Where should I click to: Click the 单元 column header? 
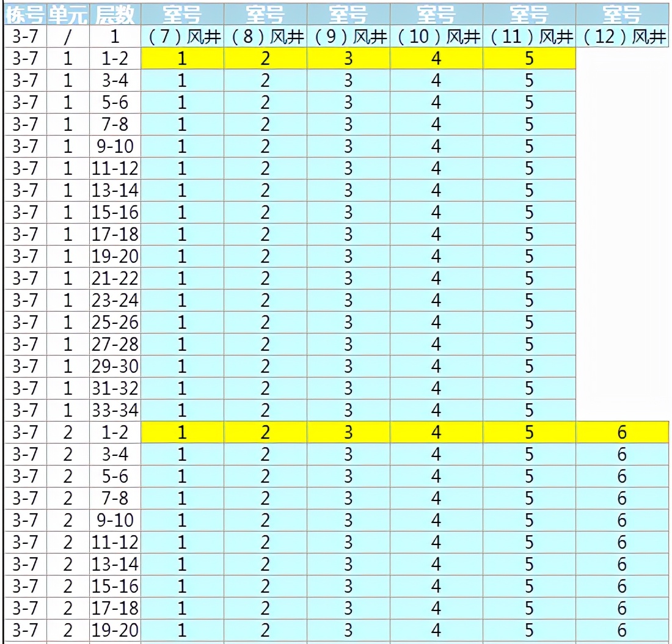pos(68,15)
